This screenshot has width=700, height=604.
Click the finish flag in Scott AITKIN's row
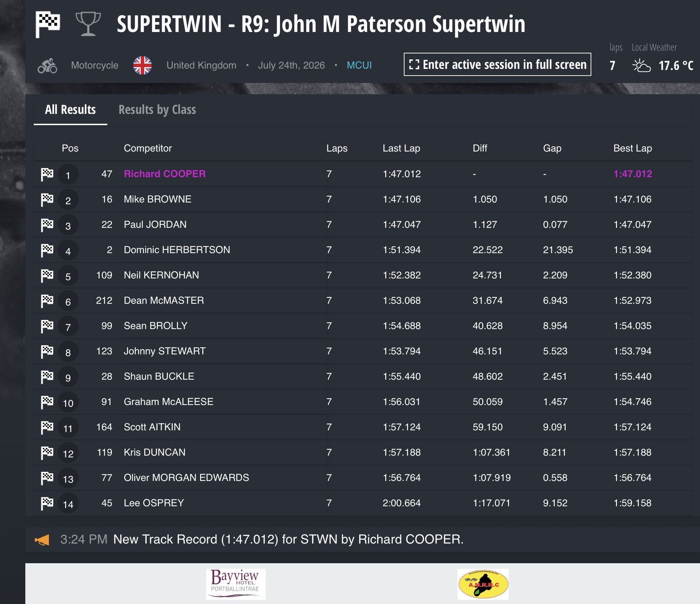click(x=47, y=427)
